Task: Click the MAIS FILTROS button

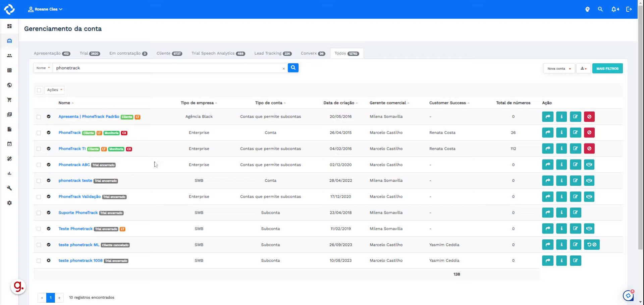Action: tap(607, 68)
